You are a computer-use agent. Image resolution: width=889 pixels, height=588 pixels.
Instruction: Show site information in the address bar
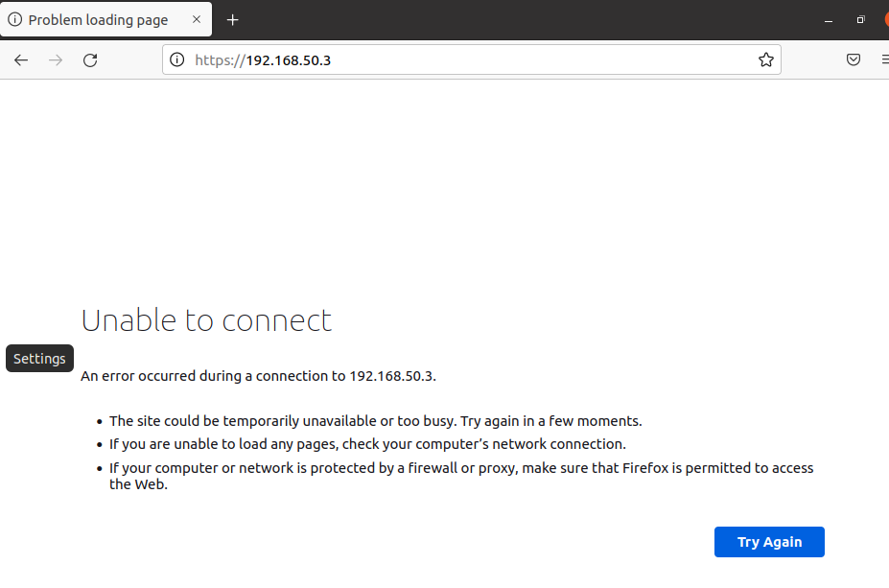[176, 60]
